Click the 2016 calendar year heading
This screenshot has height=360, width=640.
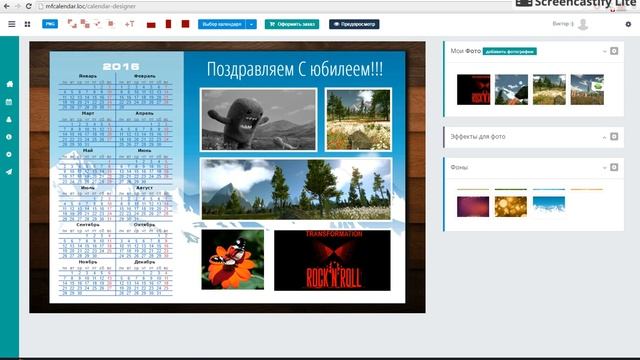[x=121, y=67]
